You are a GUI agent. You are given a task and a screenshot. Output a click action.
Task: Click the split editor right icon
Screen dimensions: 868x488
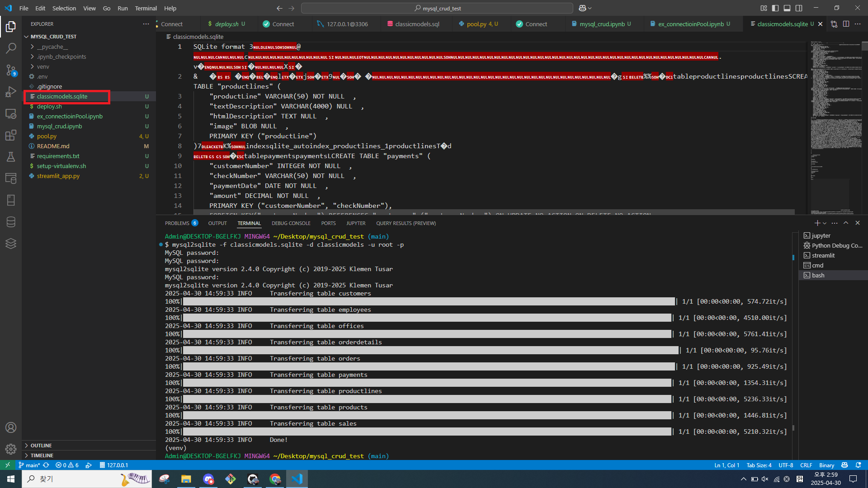(846, 24)
